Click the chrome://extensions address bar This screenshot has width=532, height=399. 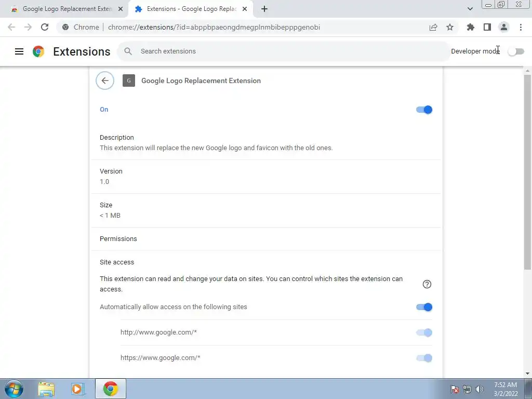pyautogui.click(x=214, y=27)
